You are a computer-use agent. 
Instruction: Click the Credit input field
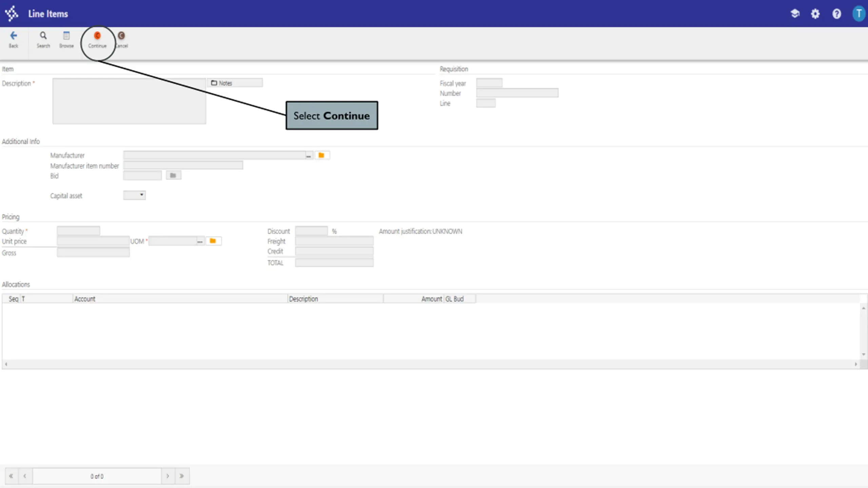(334, 251)
